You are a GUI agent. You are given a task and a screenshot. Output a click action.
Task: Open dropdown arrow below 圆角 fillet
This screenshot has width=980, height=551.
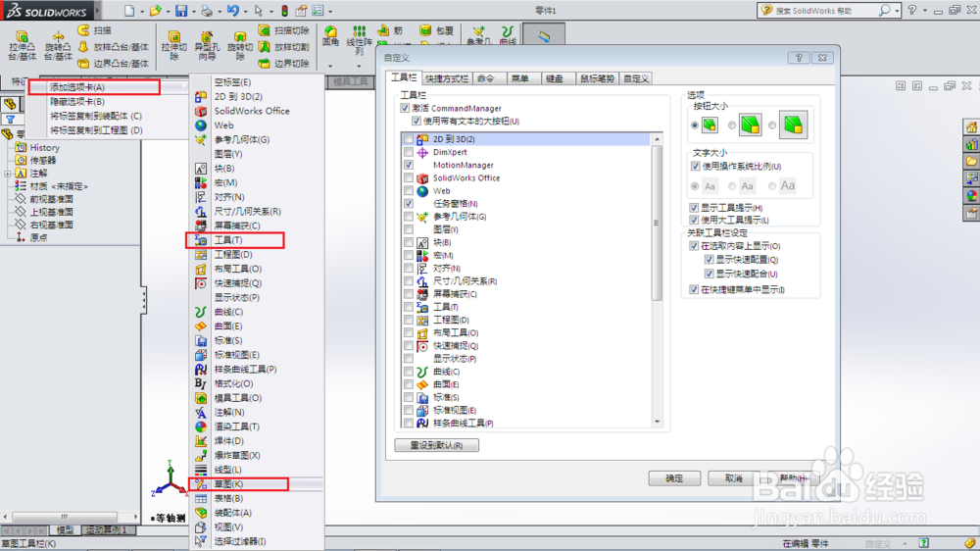(330, 66)
